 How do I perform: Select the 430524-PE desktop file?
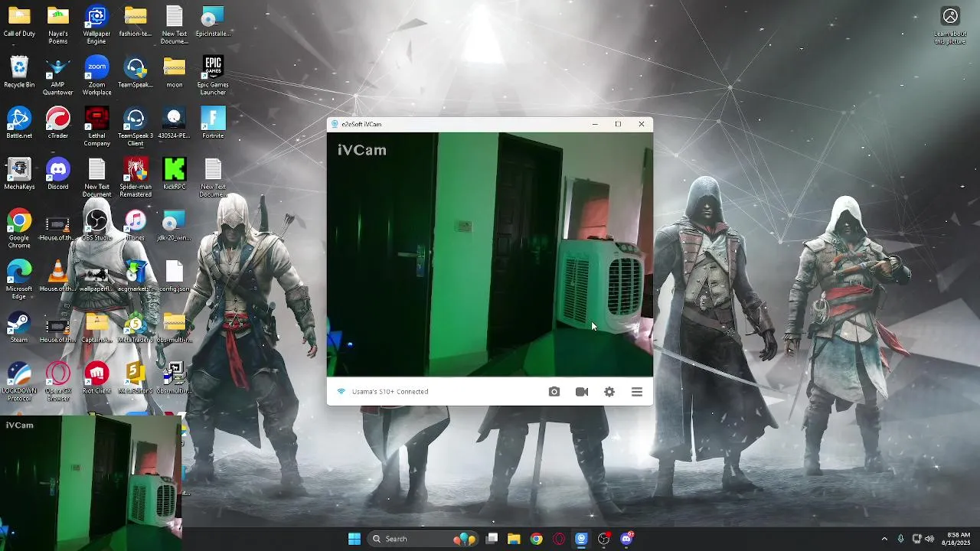(175, 124)
